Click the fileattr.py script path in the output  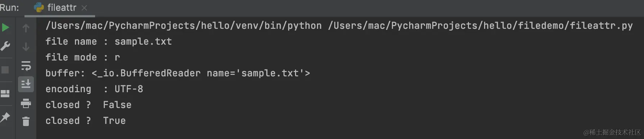[x=480, y=26]
